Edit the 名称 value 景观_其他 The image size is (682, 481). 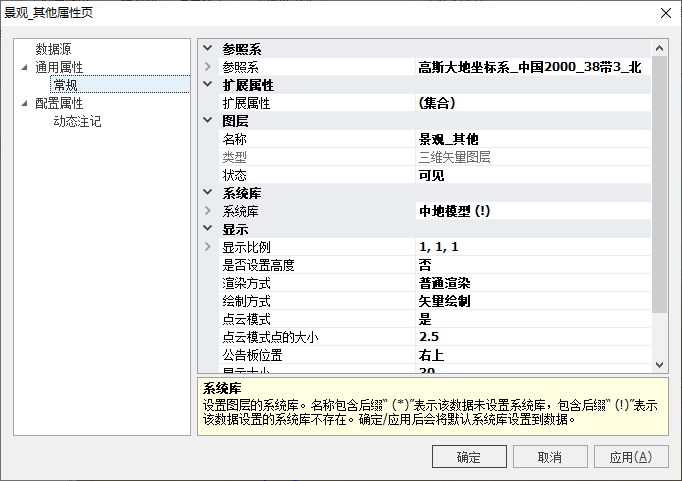click(x=530, y=139)
